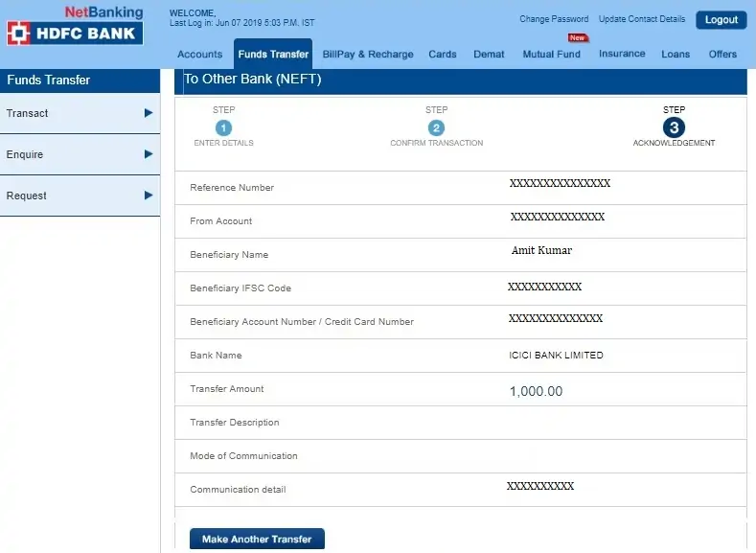Open the Insurance tab

coord(622,54)
